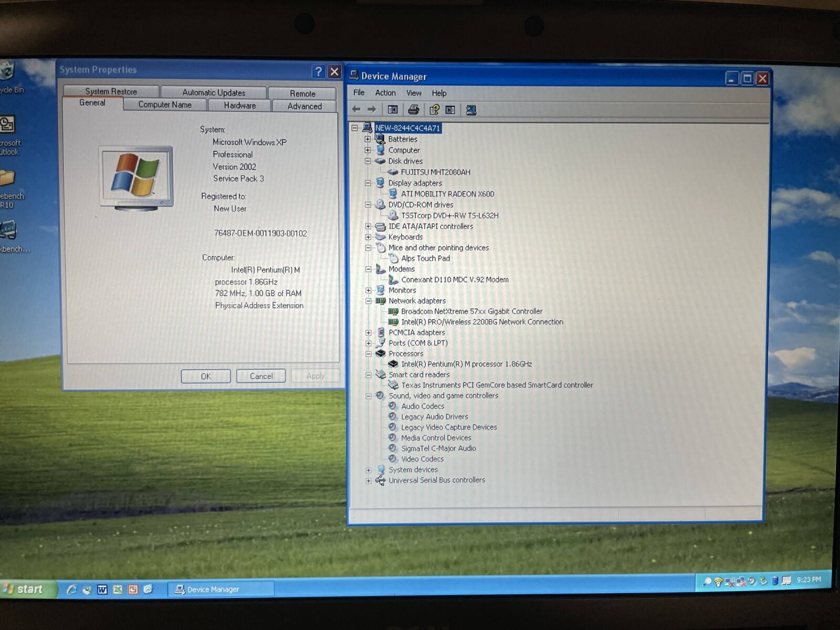Open the Help menu in Device Manager
Viewport: 840px width, 630px height.
point(439,93)
